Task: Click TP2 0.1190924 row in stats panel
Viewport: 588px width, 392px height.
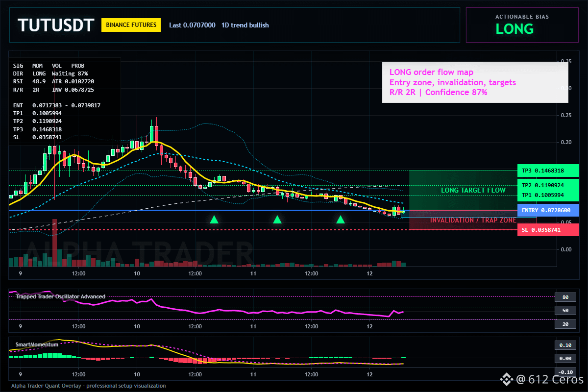Action: coord(37,121)
